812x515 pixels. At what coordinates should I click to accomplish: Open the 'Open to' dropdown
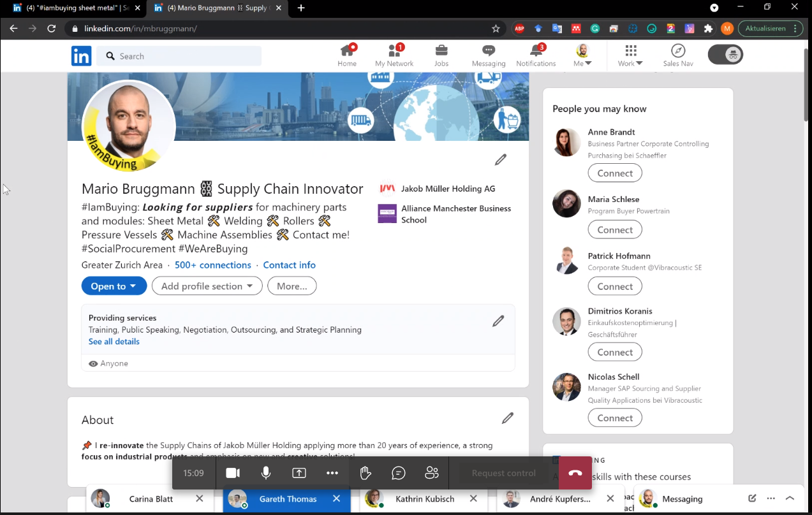(114, 286)
